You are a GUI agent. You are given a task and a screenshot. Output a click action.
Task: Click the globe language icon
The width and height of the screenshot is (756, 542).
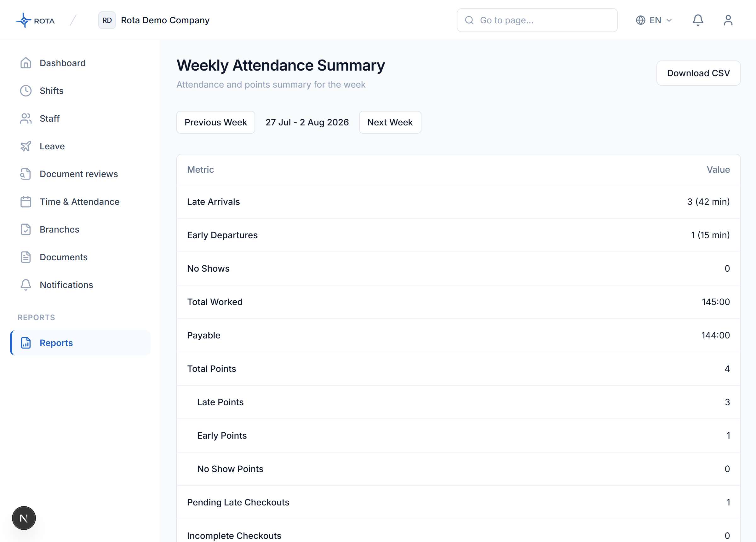tap(640, 20)
